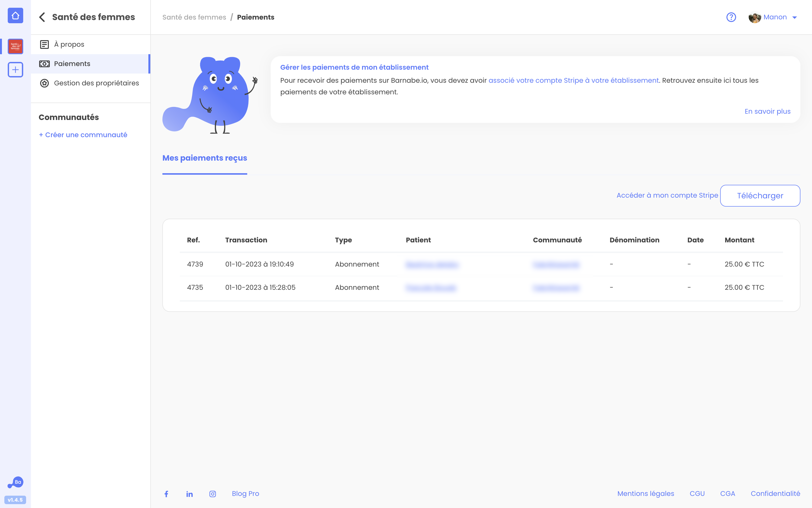The width and height of the screenshot is (812, 508).
Task: Click reference 4735 in the table
Action: [195, 288]
